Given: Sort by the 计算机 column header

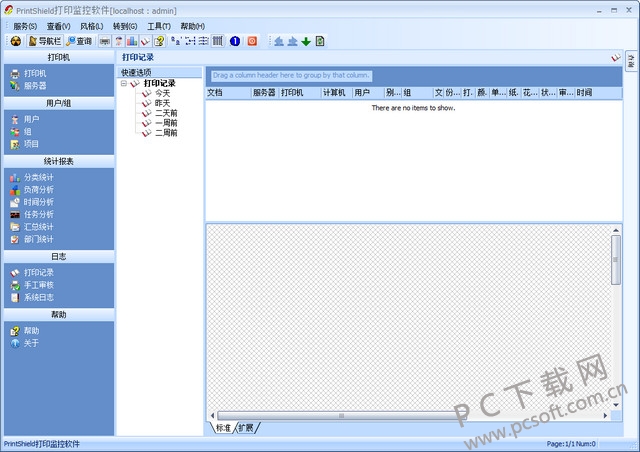Looking at the screenshot, I should [x=337, y=93].
